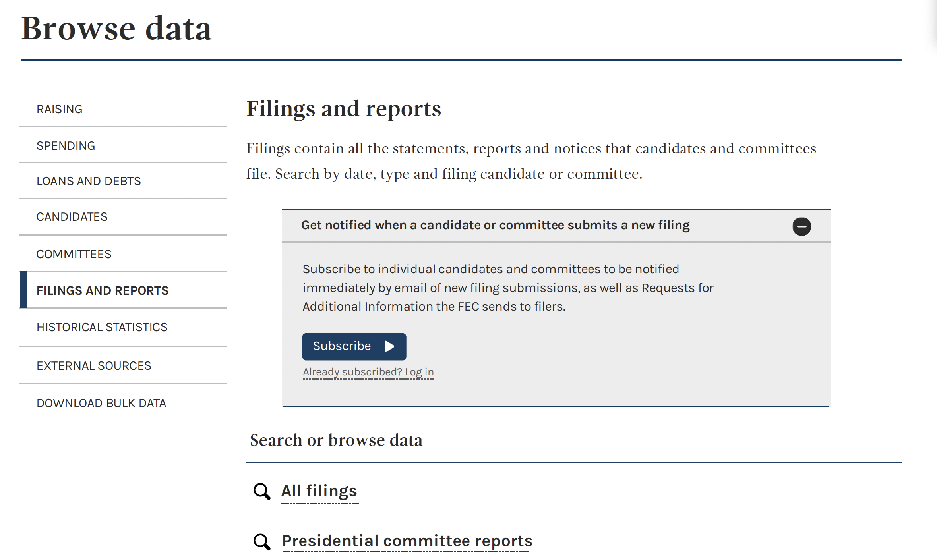Image resolution: width=937 pixels, height=560 pixels.
Task: Open the Raising section in sidebar
Action: pyautogui.click(x=123, y=109)
